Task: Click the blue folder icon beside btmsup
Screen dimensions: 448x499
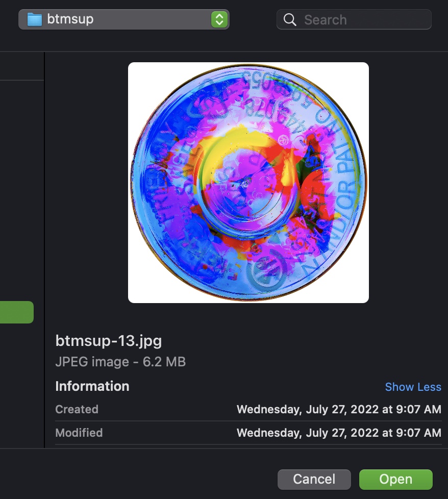Action: click(34, 19)
